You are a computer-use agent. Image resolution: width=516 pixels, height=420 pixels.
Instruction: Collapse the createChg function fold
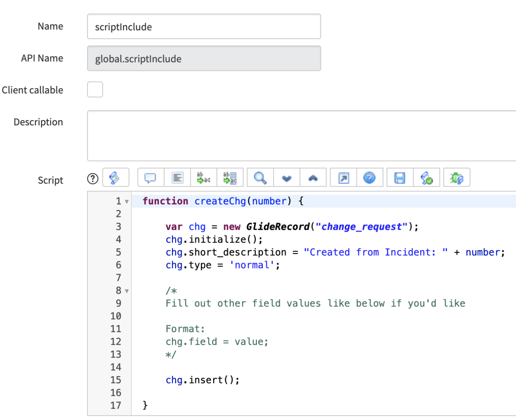coord(127,201)
